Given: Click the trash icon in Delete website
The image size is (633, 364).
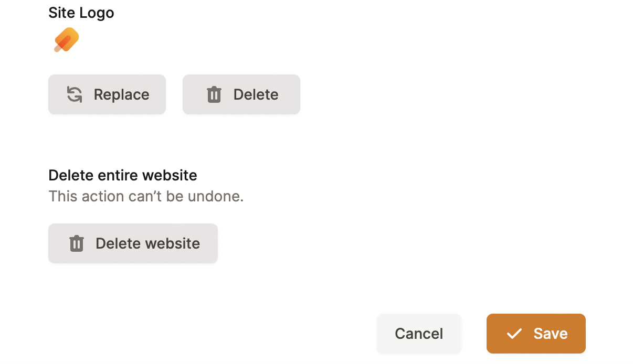Looking at the screenshot, I should (x=77, y=243).
